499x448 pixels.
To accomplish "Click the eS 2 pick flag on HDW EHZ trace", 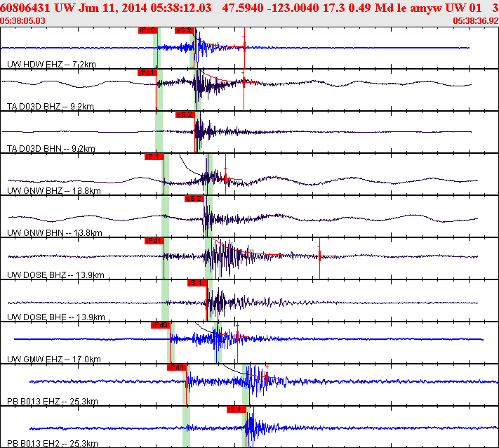I will point(185,30).
